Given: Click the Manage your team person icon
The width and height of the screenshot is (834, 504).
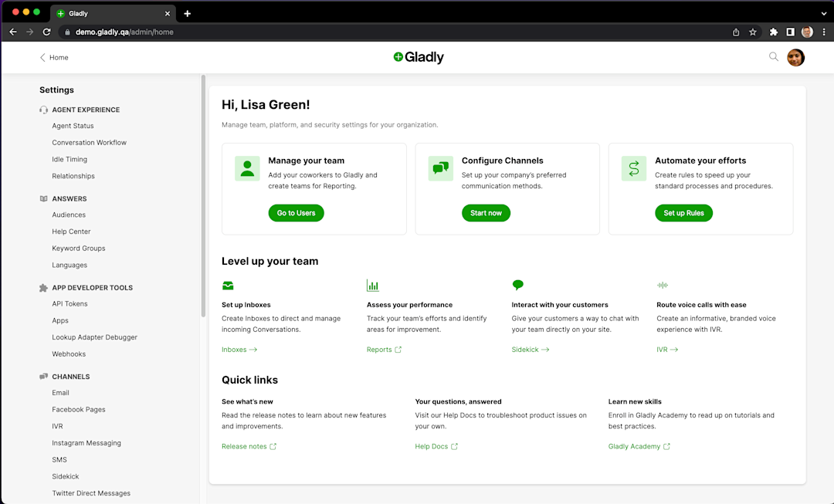Looking at the screenshot, I should point(247,168).
